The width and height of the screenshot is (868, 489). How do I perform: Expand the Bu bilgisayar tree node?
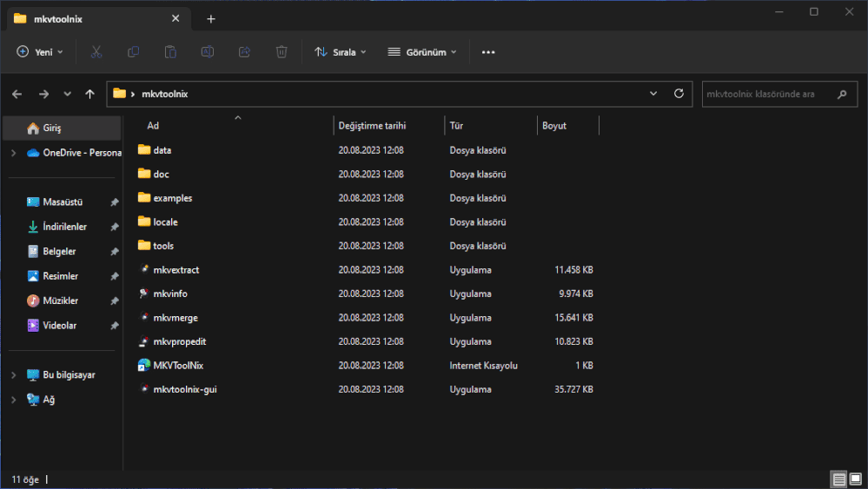pos(14,375)
